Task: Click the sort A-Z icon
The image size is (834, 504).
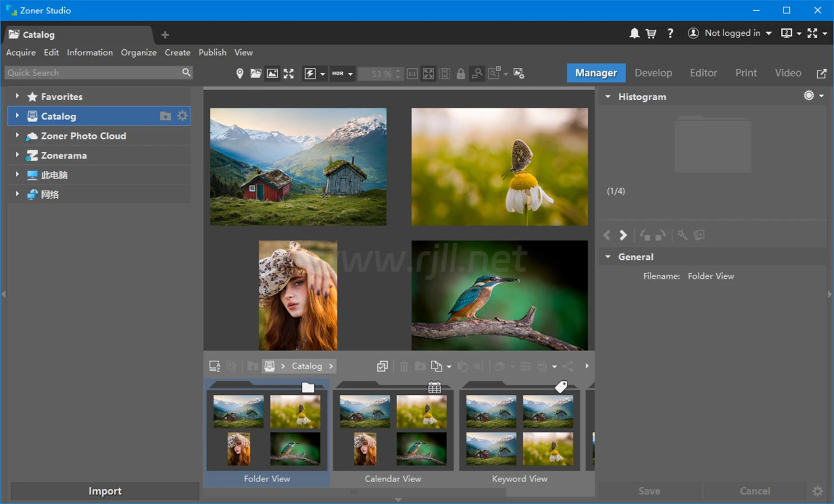Action: (215, 366)
